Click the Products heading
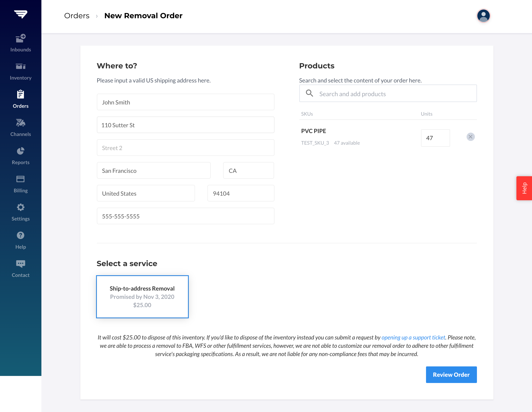Viewport: 532px width, 412px height. click(317, 66)
